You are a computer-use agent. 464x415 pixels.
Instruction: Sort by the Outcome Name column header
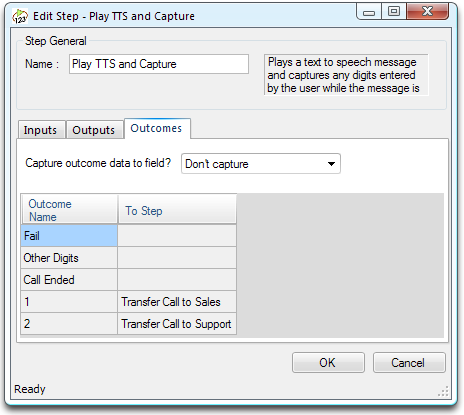pyautogui.click(x=70, y=210)
